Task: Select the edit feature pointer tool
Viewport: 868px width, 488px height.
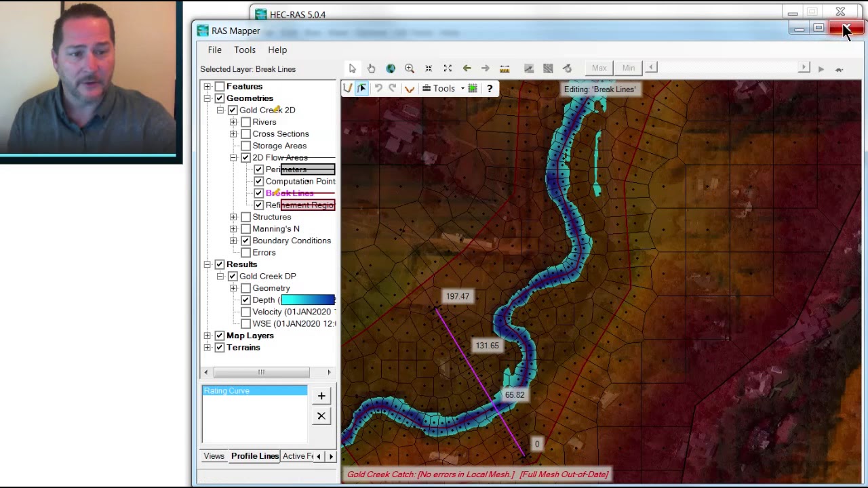Action: coord(362,88)
